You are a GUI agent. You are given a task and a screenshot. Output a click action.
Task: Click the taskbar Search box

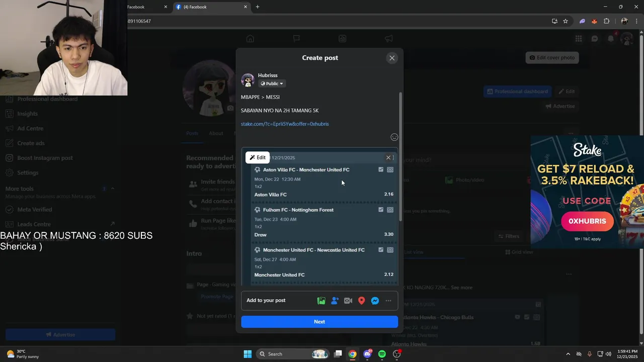pyautogui.click(x=294, y=354)
